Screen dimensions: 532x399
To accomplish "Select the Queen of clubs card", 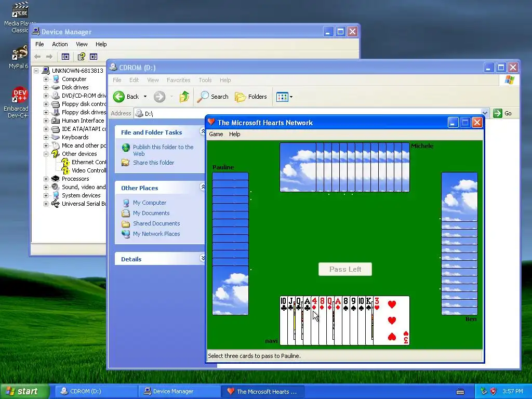I will click(299, 320).
